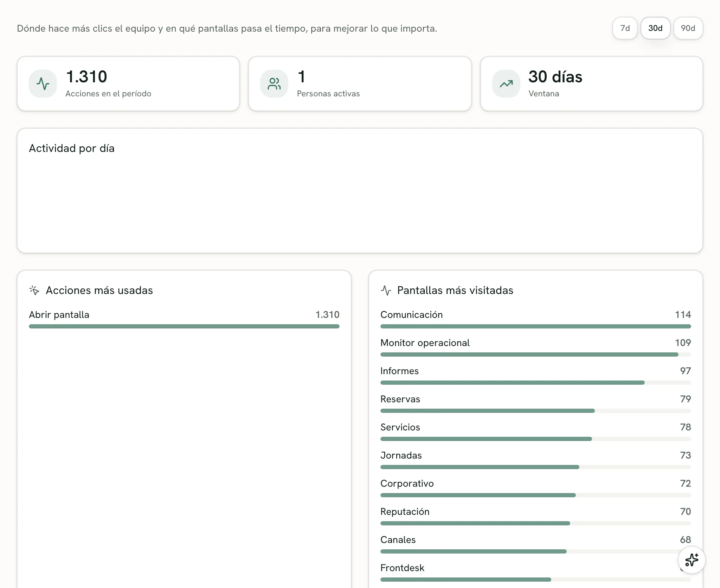Click the 72 visit count for Corporativo
Image resolution: width=720 pixels, height=588 pixels.
pyautogui.click(x=685, y=483)
